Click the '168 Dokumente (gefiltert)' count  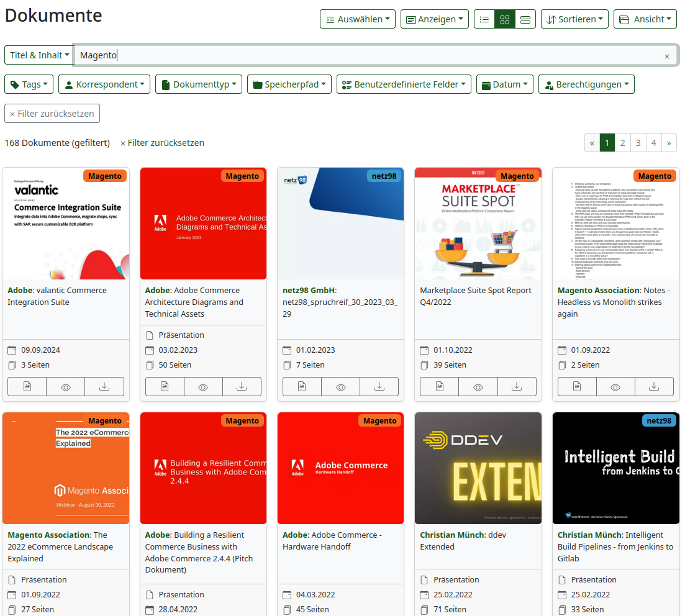pos(57,143)
